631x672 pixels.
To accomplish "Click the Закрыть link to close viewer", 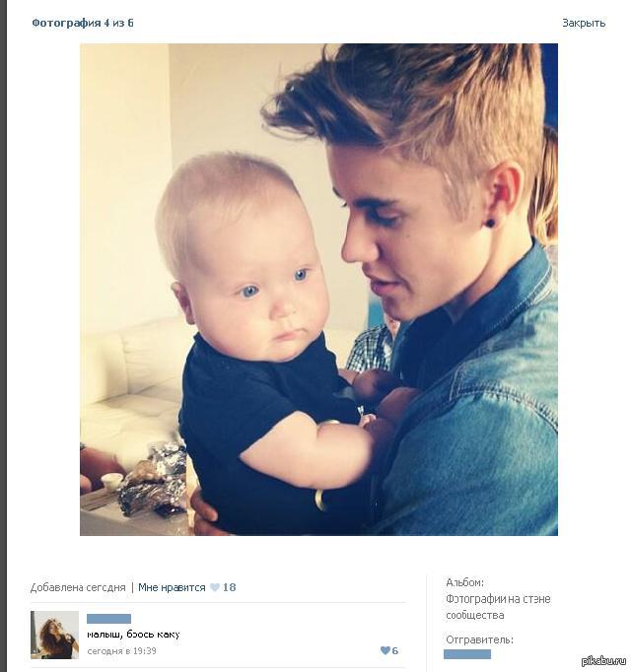I will click(x=584, y=23).
